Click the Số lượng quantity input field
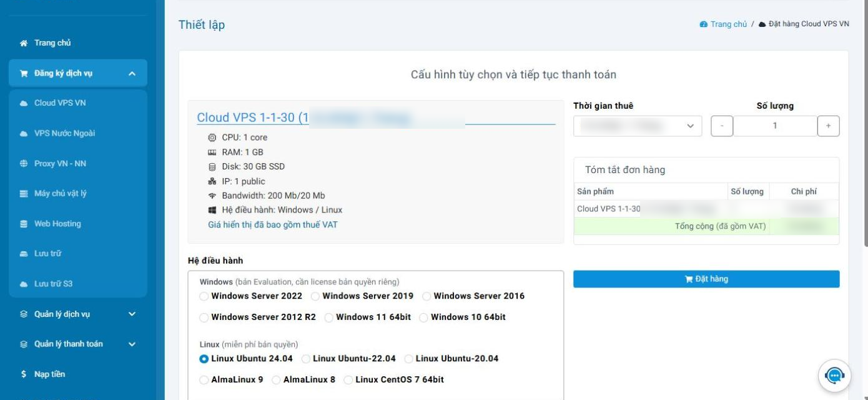 click(775, 126)
